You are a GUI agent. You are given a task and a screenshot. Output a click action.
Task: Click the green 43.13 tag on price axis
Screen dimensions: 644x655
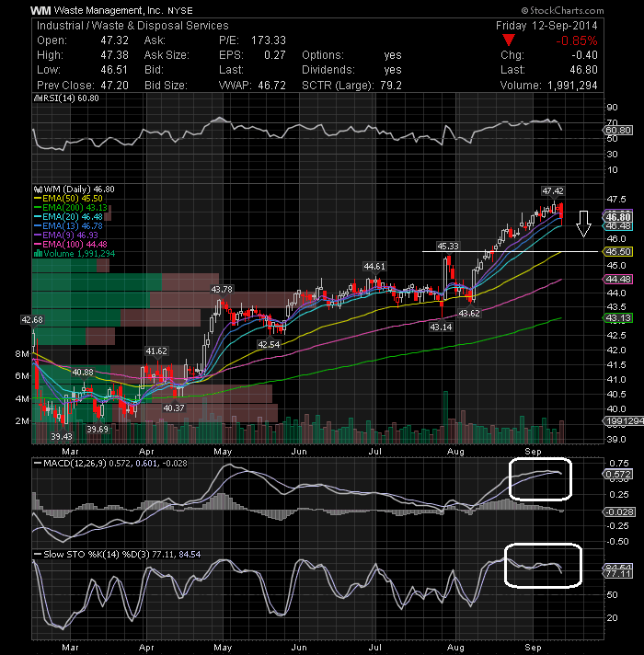(x=618, y=318)
